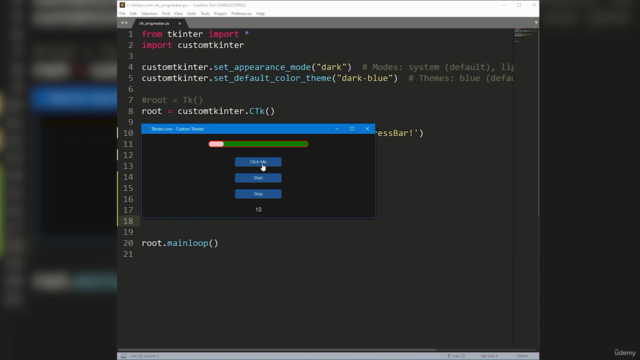Minimize the Tkinter.com Custom Tkinter window
640x360 pixels.
337,129
